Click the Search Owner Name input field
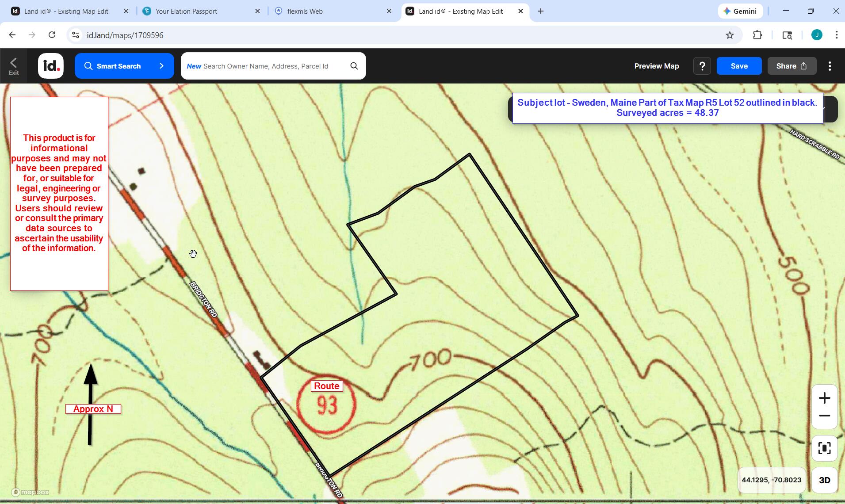Screen dimensions: 845x504 265,65
